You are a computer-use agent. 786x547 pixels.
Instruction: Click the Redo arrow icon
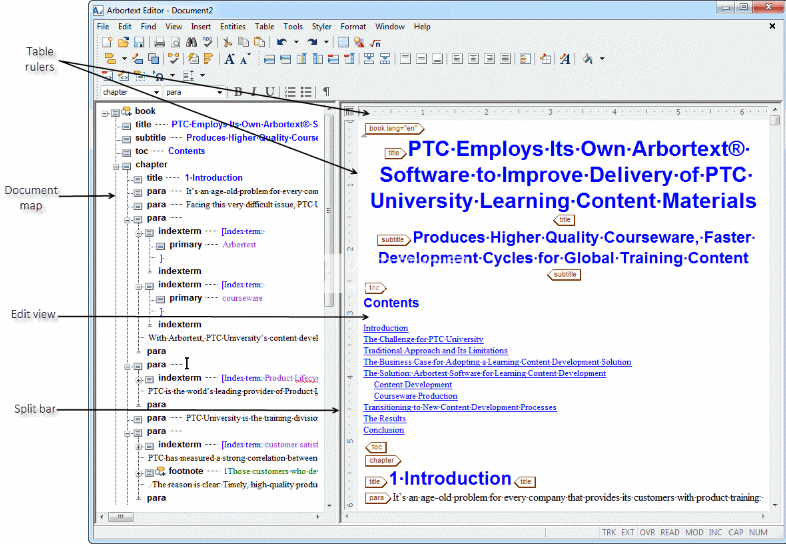[x=312, y=42]
